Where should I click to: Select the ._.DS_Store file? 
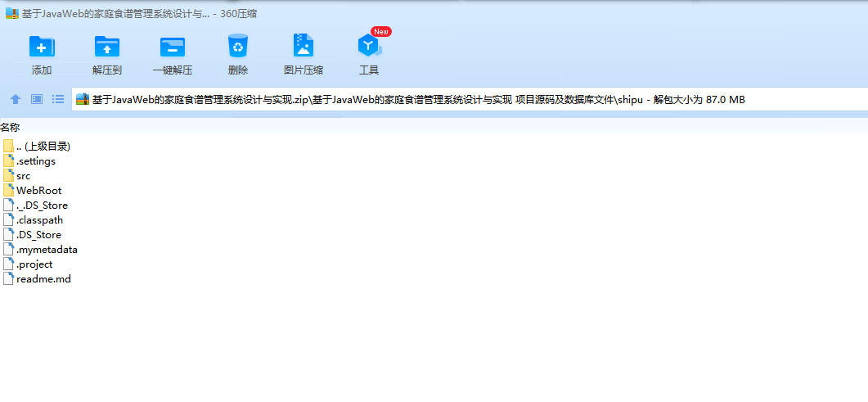point(35,206)
